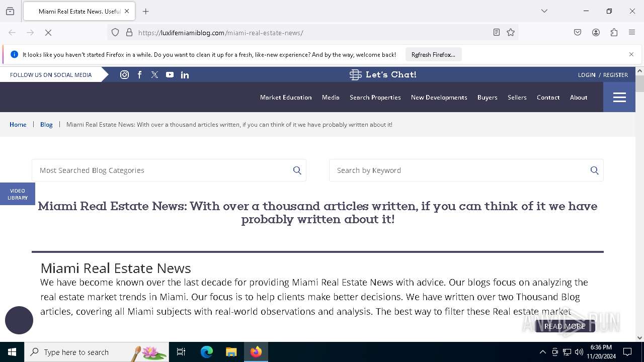Open Firefox application menu
The image size is (644, 362).
(x=632, y=33)
